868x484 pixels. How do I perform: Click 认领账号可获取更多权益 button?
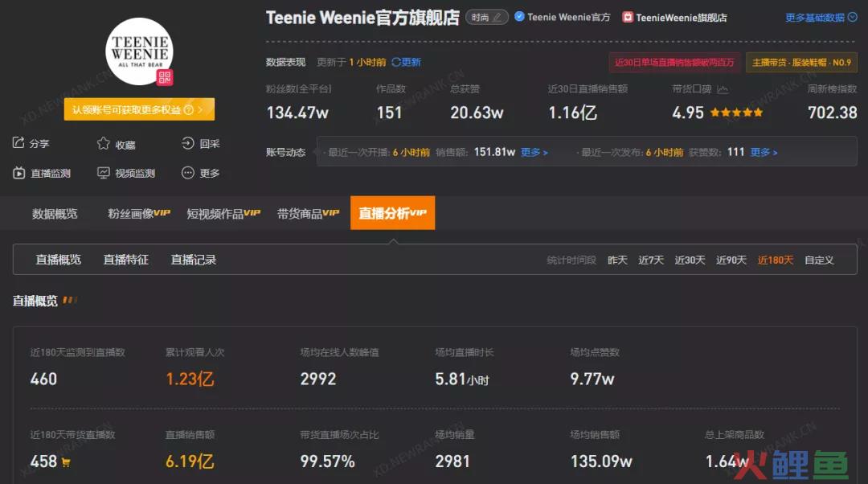[x=139, y=109]
